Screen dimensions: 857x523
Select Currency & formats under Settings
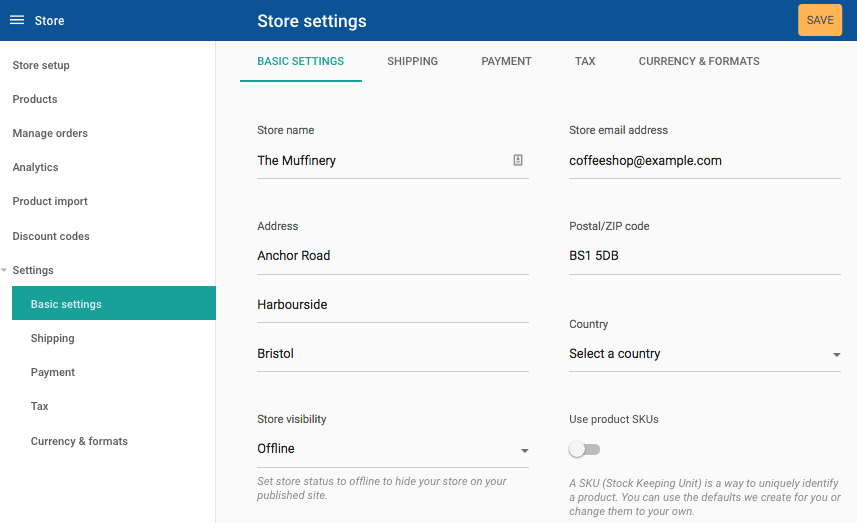(x=79, y=441)
